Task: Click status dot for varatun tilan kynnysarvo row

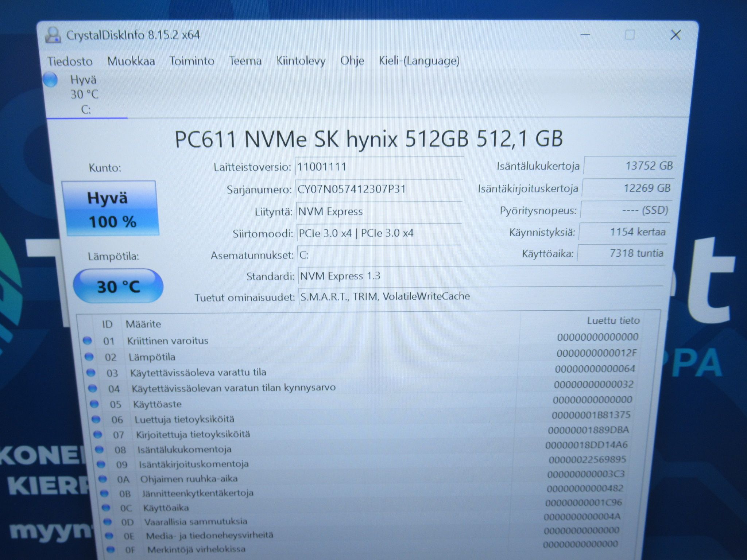Action: (93, 388)
